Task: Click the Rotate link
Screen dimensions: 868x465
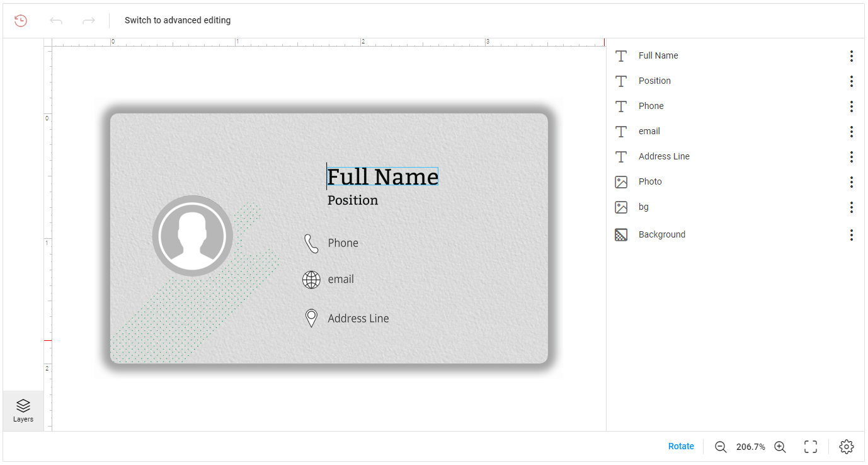Action: 681,446
